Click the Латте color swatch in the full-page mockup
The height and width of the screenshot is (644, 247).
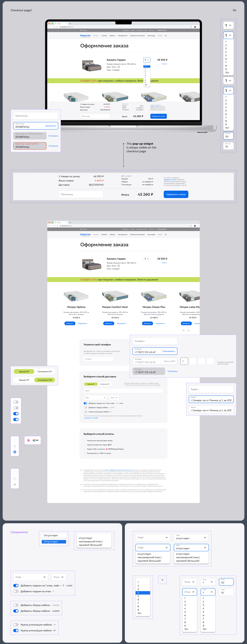pos(119,266)
